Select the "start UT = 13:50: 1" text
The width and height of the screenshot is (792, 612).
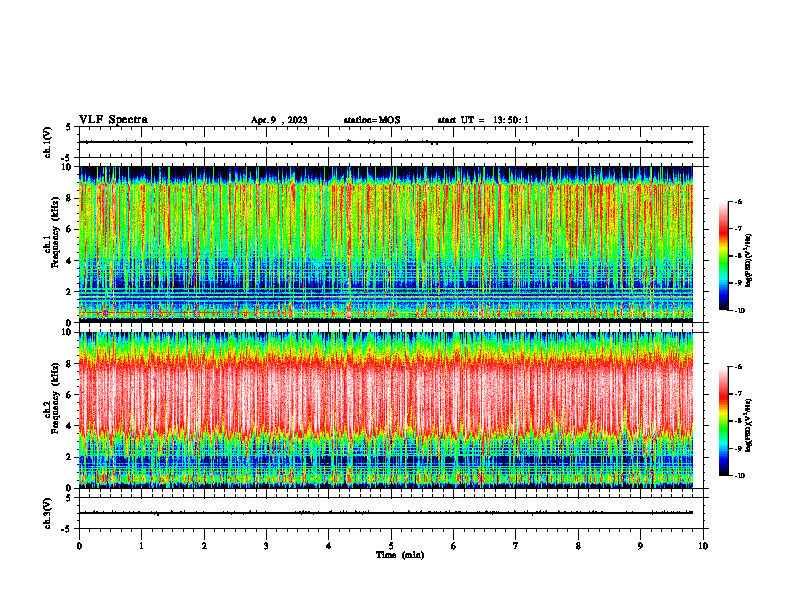[483, 120]
